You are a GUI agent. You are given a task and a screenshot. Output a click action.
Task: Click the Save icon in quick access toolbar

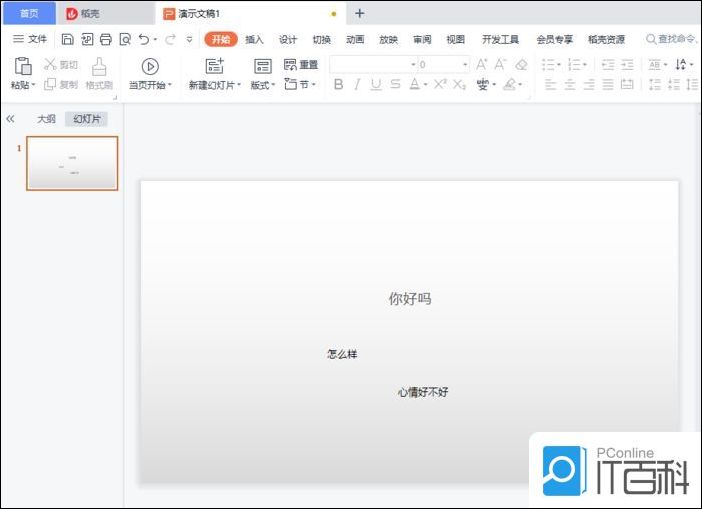(67, 39)
